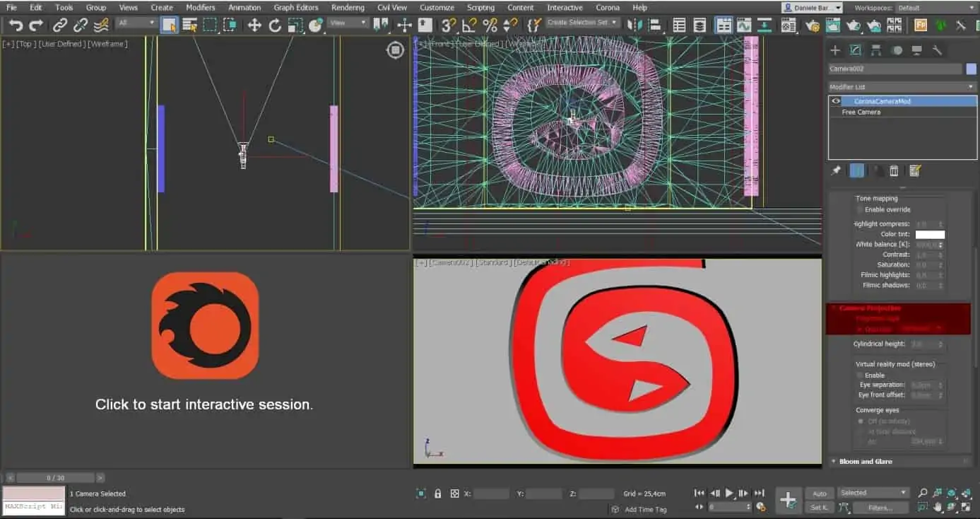
Task: Click the Pin Stack icon
Action: pos(837,170)
